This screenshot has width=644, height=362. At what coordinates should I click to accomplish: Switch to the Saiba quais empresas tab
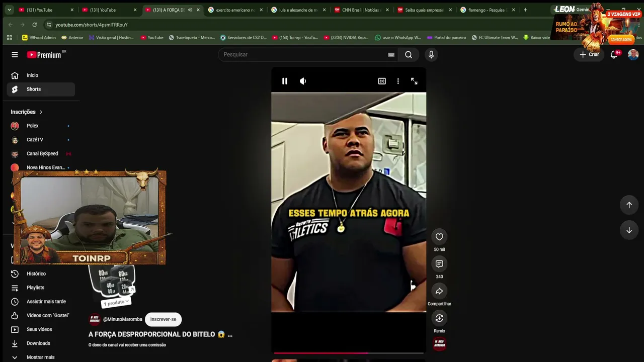[425, 10]
